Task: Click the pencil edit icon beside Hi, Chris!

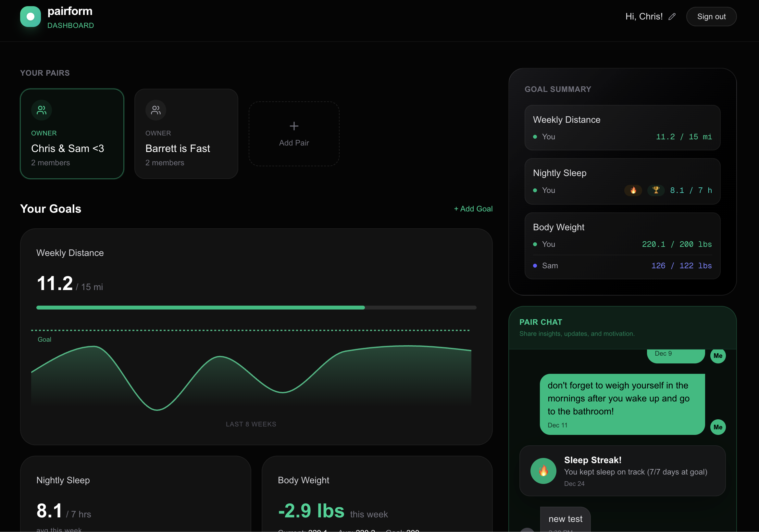Action: tap(673, 17)
